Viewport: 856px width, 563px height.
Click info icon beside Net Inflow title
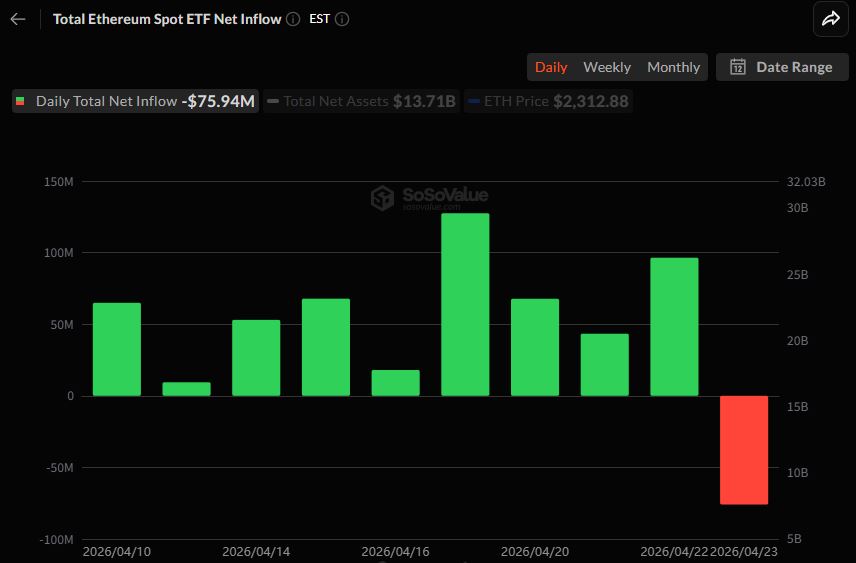click(x=292, y=19)
